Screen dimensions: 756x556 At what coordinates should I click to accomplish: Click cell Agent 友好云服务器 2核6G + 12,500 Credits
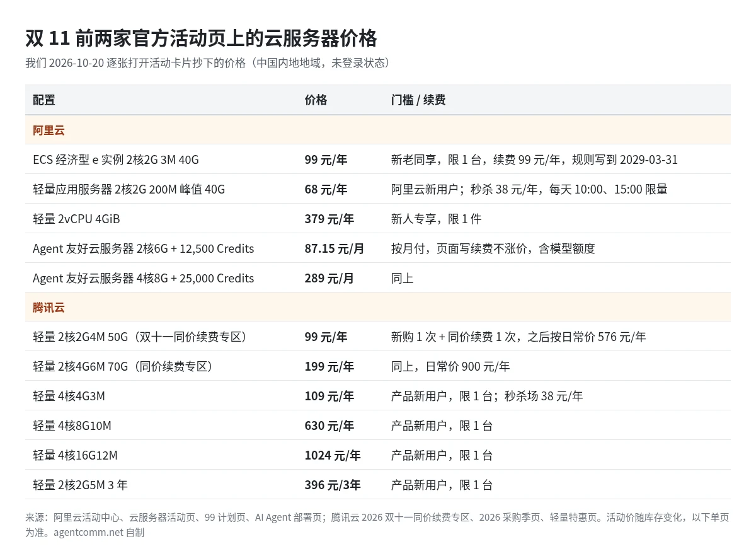point(144,248)
